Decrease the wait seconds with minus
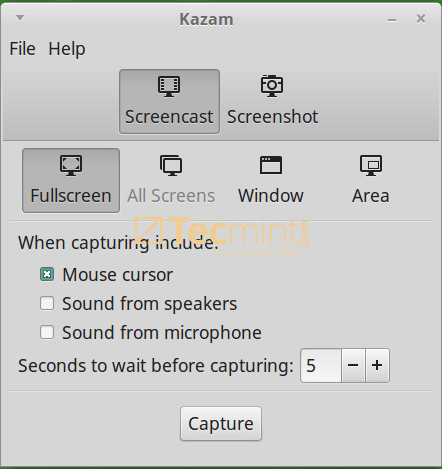Screen dimensions: 442x469 pyautogui.click(x=353, y=366)
